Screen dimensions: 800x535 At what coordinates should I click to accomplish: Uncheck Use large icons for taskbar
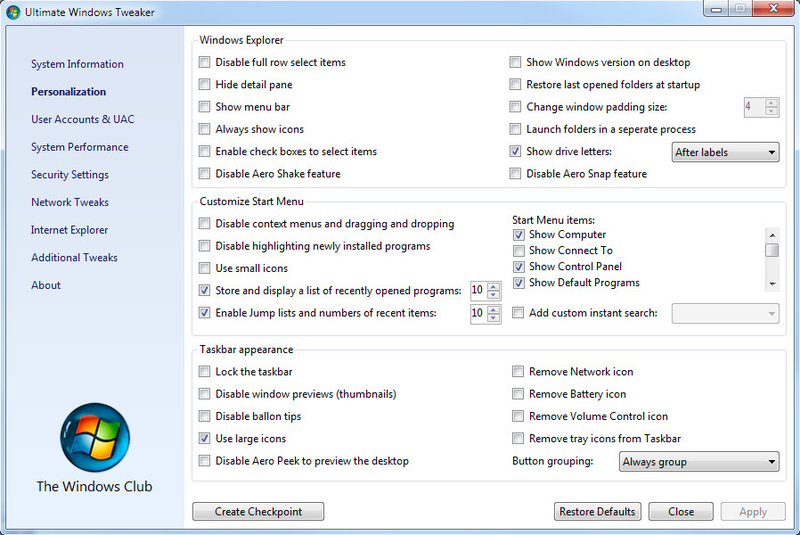205,438
